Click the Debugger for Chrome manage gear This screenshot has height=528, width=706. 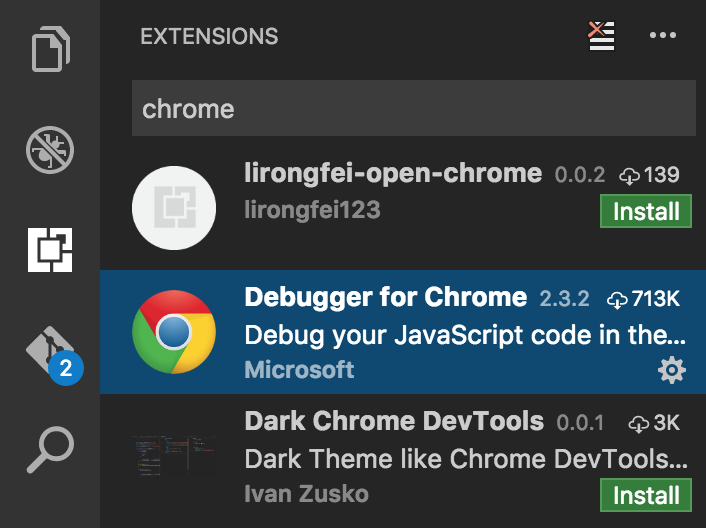pos(672,371)
